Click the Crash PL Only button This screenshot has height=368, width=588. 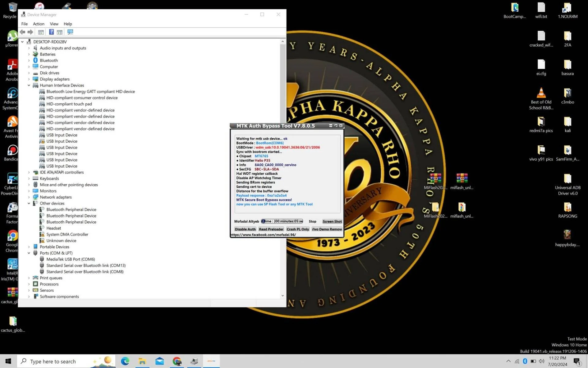298,229
